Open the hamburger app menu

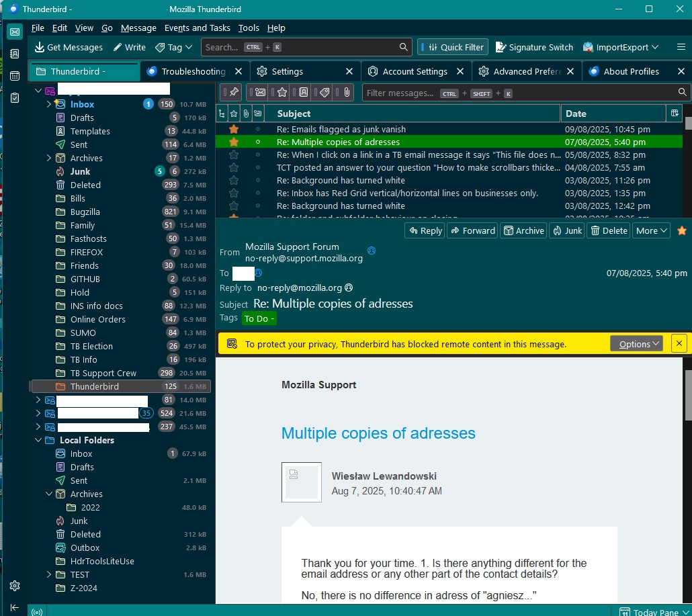click(681, 47)
